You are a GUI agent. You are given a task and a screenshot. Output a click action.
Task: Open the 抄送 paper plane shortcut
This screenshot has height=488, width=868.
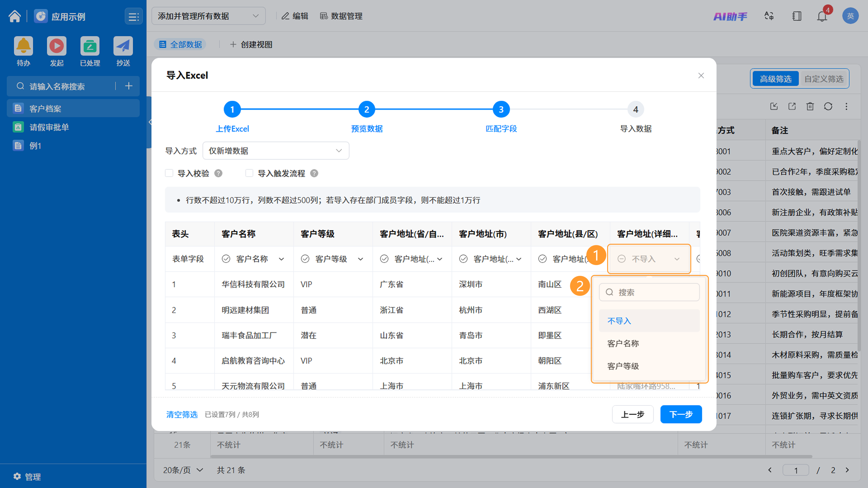click(123, 46)
